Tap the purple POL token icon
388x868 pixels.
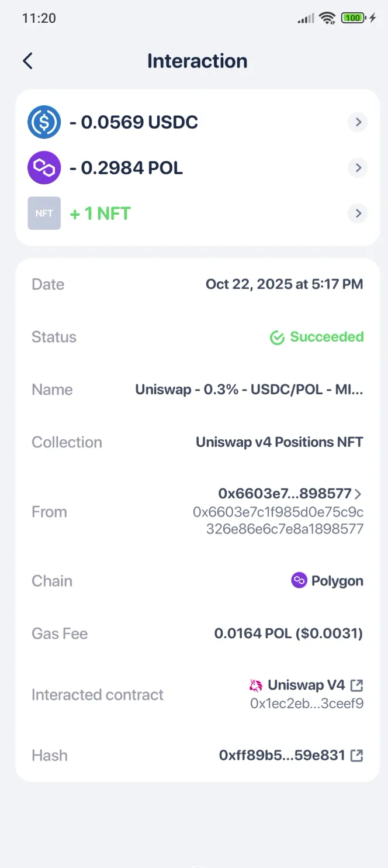tap(44, 168)
